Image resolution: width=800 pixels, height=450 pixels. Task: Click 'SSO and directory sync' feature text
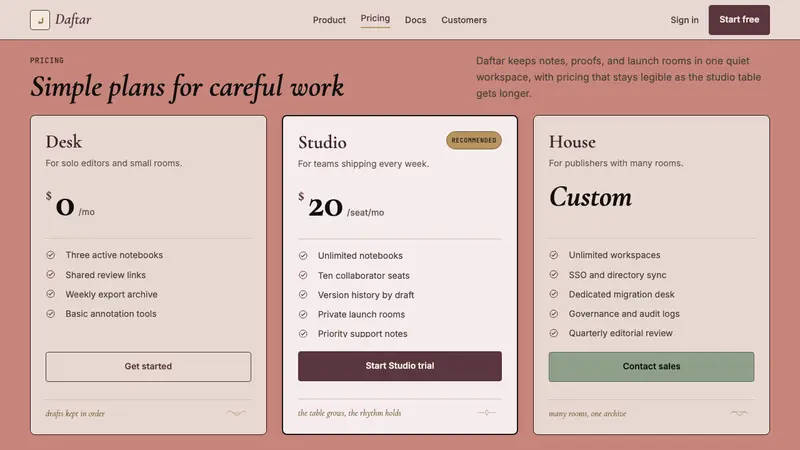pos(617,274)
